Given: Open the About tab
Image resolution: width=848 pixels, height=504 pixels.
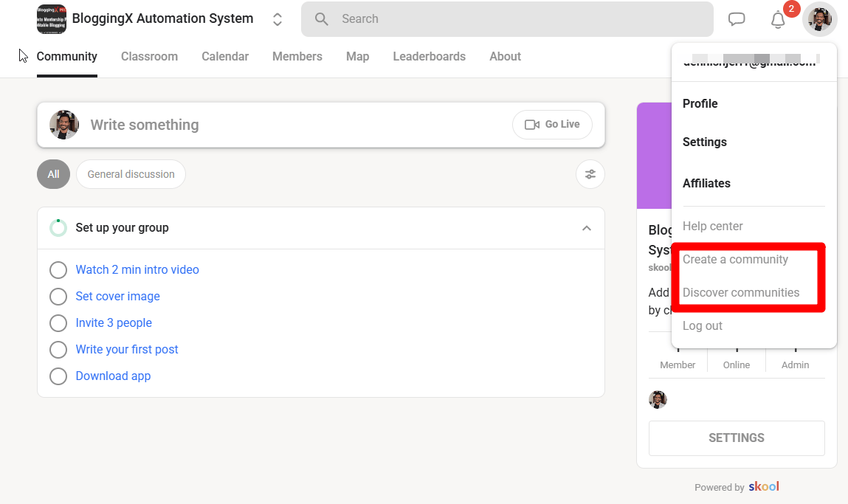Looking at the screenshot, I should click(x=505, y=56).
